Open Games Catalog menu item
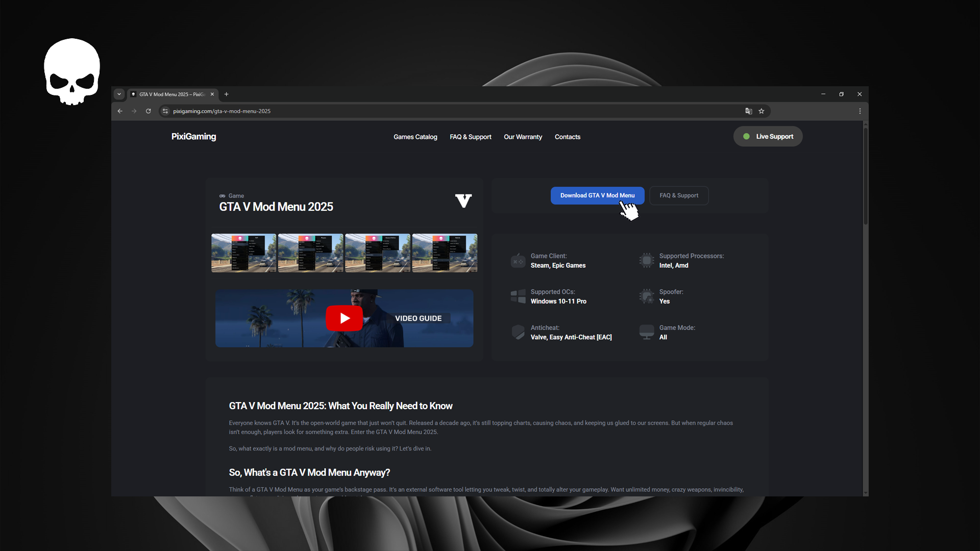This screenshot has height=551, width=980. click(415, 137)
